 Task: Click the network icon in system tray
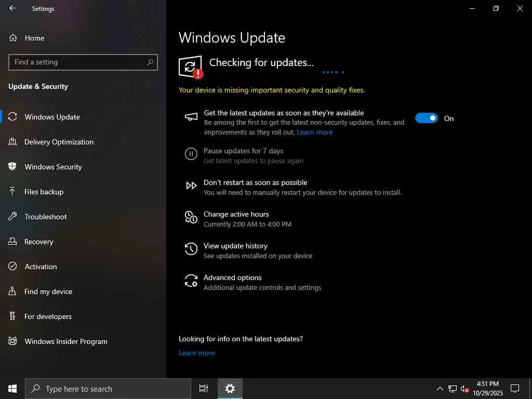453,389
